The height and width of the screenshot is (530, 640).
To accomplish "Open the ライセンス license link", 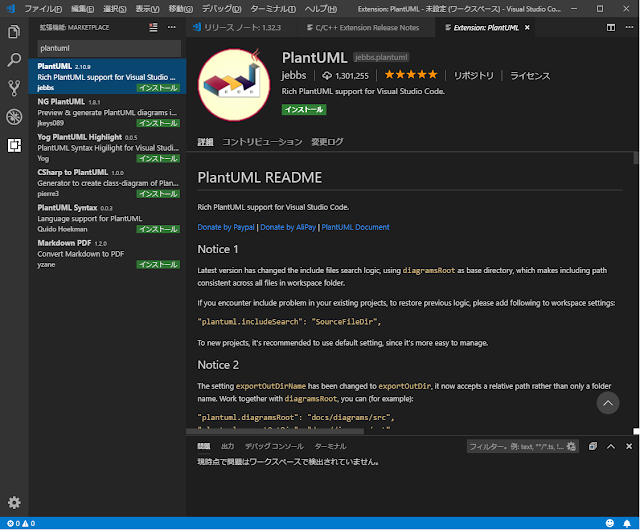I will [530, 76].
